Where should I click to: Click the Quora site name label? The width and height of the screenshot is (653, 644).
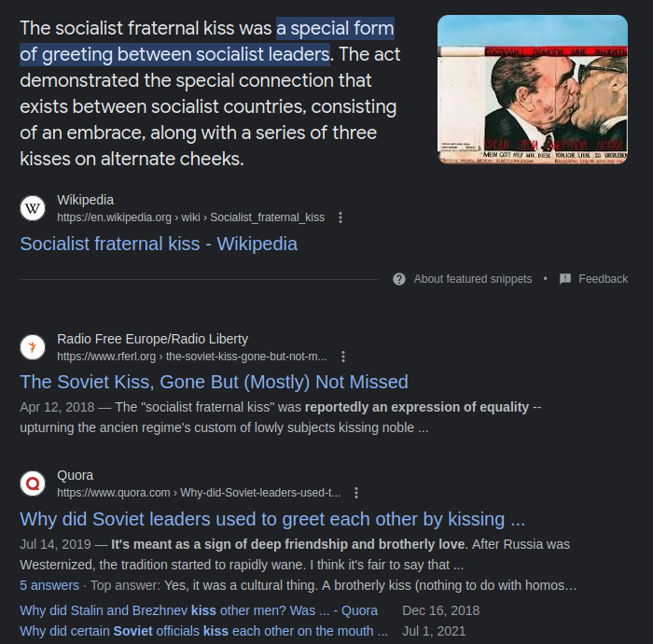pos(75,475)
